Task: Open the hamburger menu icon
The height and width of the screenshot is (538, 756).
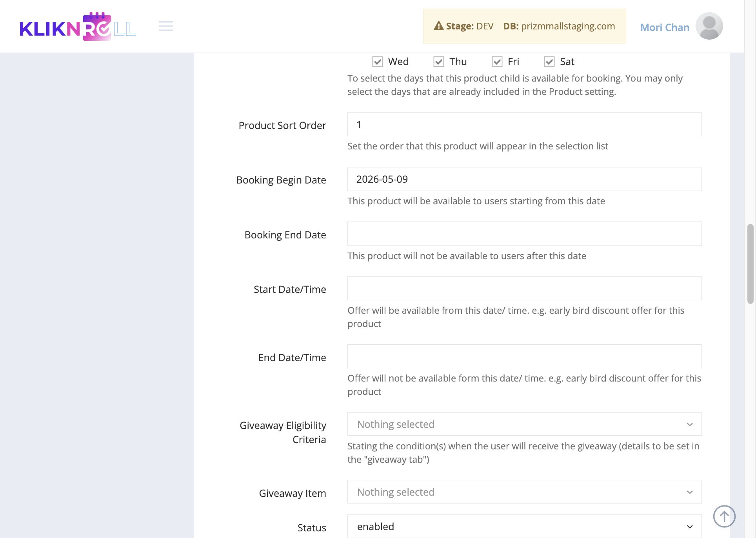Action: click(x=166, y=26)
